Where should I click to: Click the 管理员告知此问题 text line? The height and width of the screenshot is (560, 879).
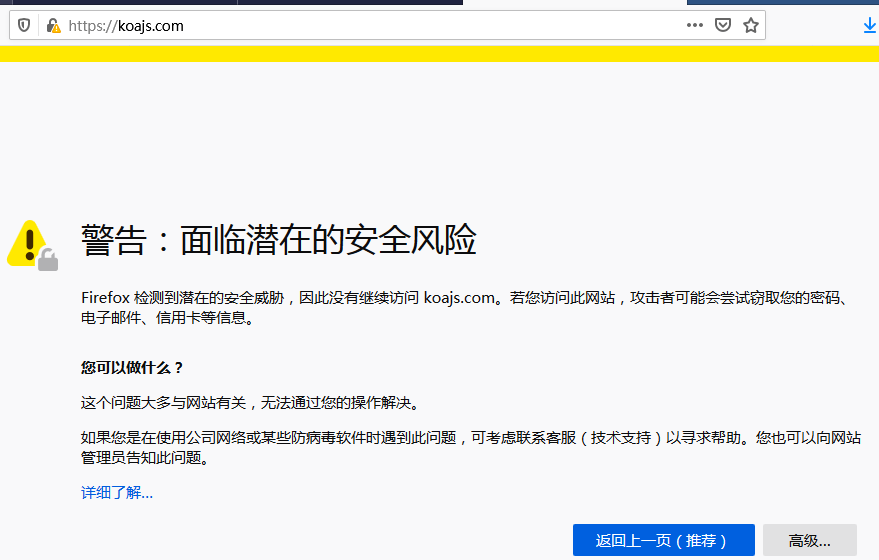144,458
